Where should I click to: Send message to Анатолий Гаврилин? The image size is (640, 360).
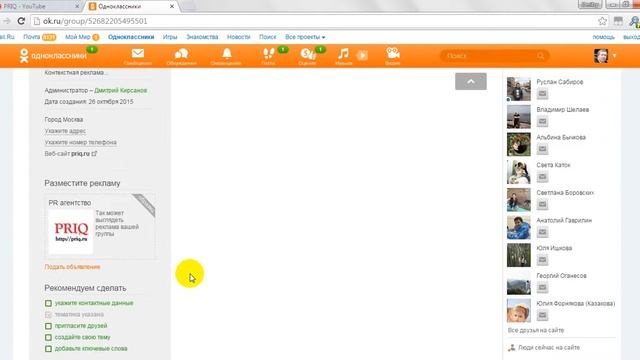(542, 232)
